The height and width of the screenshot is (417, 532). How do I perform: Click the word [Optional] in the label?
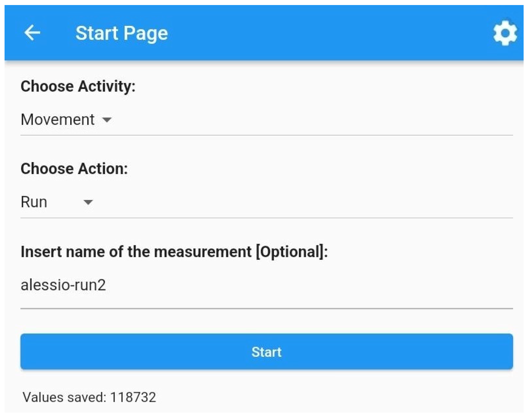(x=290, y=252)
